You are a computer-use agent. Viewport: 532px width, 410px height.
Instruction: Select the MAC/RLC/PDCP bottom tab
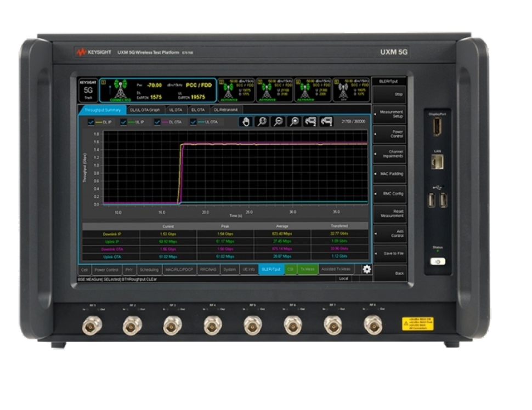pos(179,270)
